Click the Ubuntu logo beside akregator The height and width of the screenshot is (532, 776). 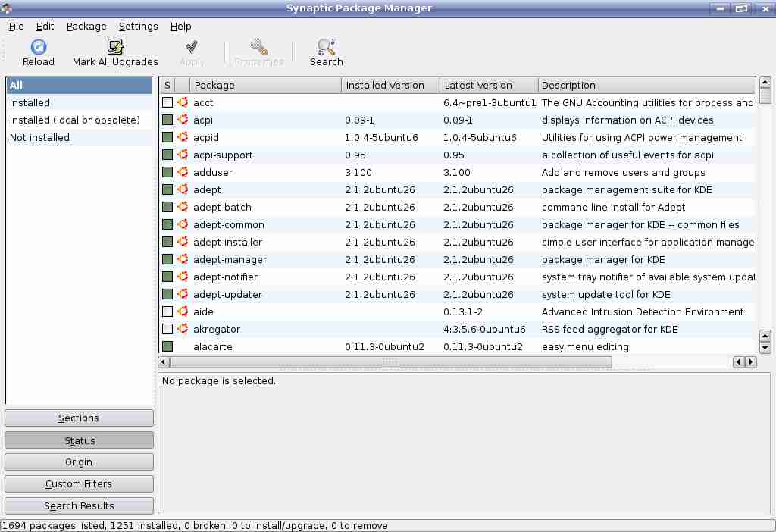183,329
